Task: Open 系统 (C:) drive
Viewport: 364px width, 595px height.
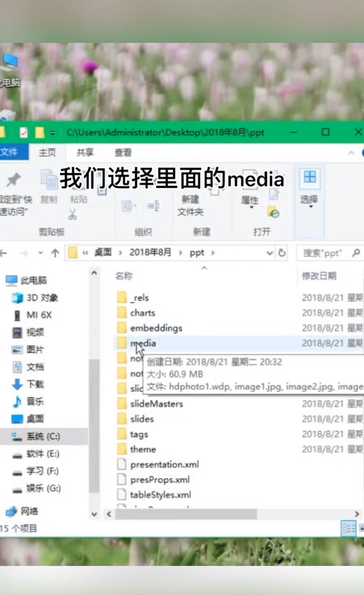Action: click(x=44, y=437)
